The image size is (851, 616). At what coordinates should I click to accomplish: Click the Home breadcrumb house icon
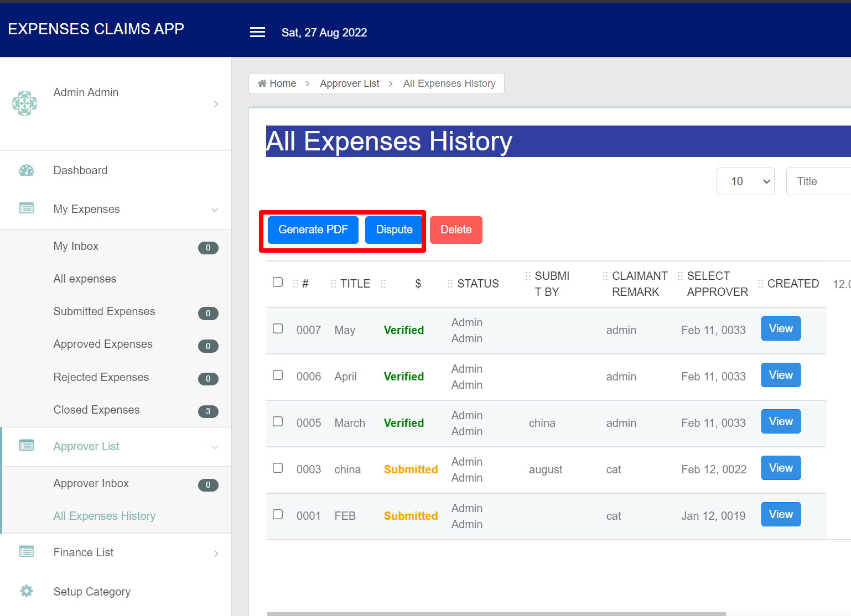tap(262, 83)
